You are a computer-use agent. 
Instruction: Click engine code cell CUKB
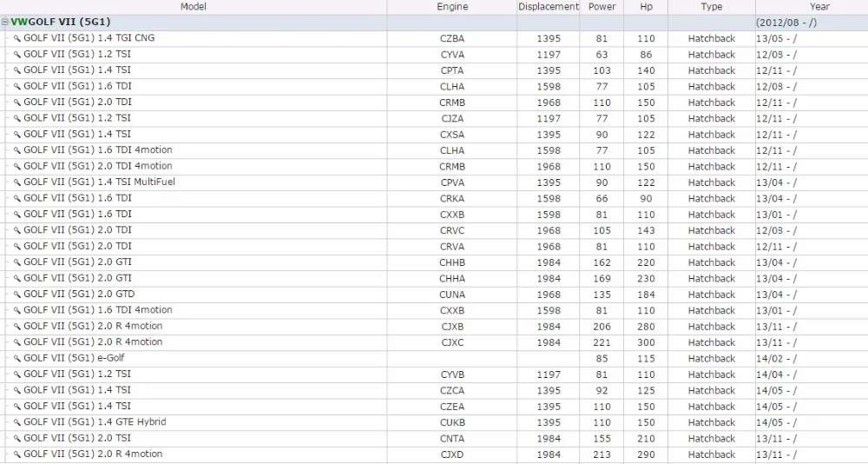point(452,423)
